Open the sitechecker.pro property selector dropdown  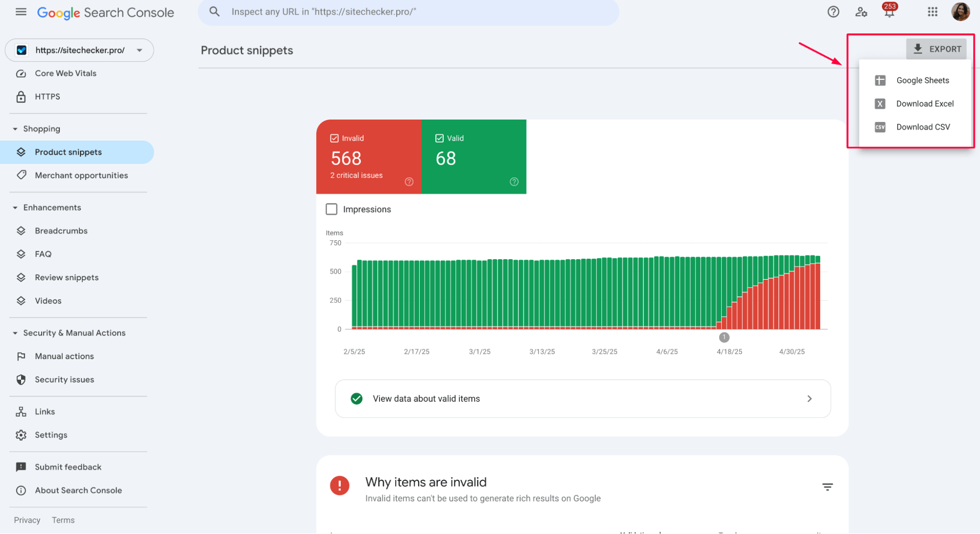[x=79, y=50]
